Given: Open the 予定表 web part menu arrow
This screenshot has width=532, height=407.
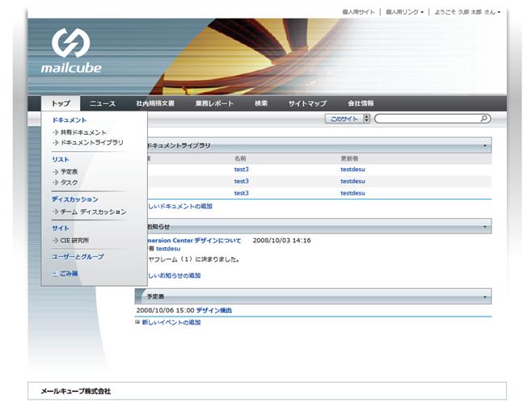Looking at the screenshot, I should point(485,297).
